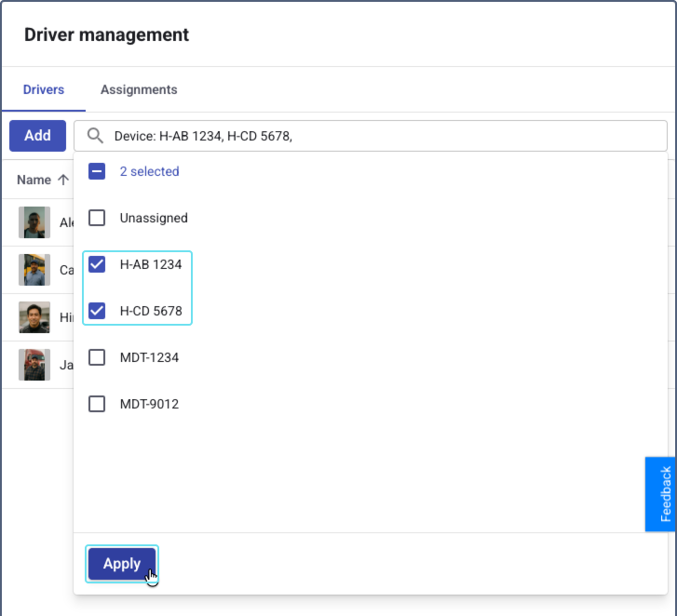The height and width of the screenshot is (616, 677).
Task: Click the search magnifier icon
Action: click(x=95, y=136)
